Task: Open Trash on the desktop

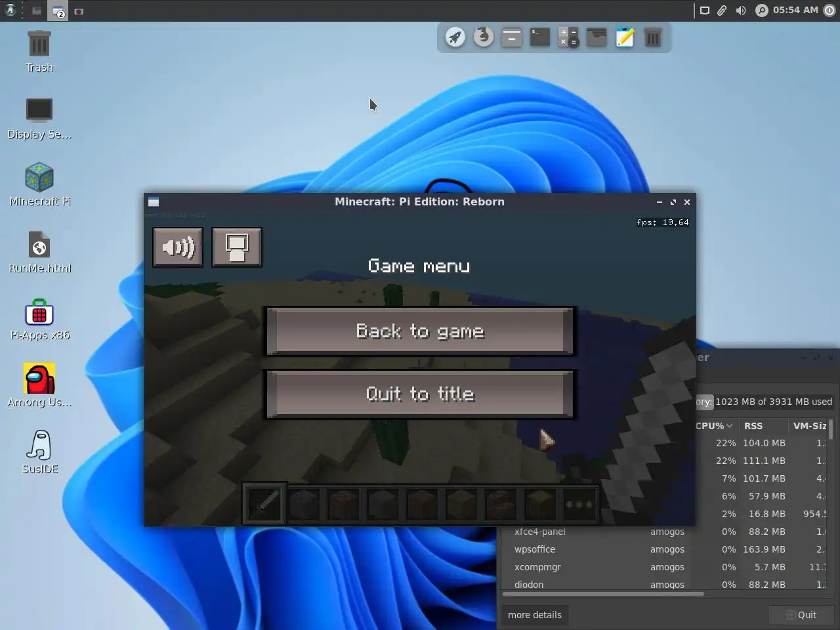Action: tap(39, 51)
